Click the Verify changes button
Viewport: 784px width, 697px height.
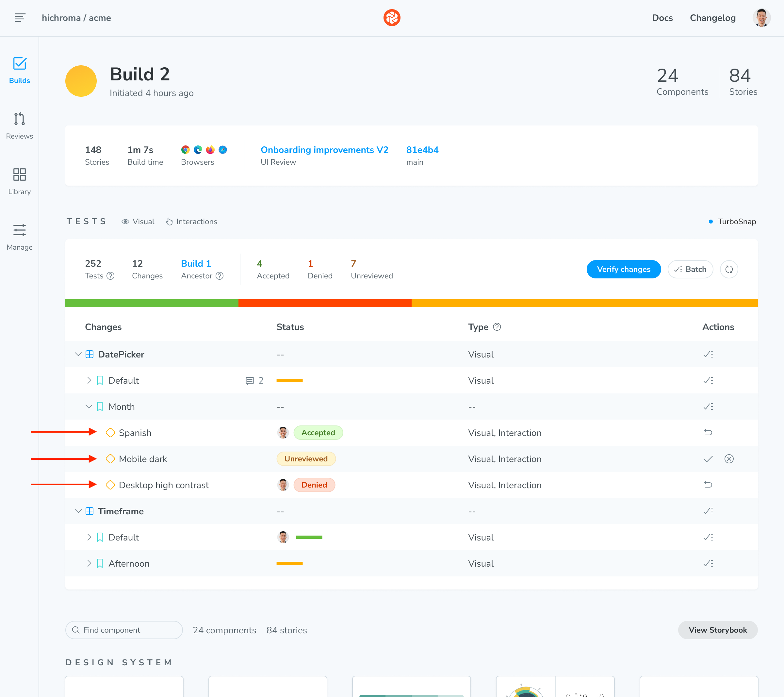click(x=623, y=269)
